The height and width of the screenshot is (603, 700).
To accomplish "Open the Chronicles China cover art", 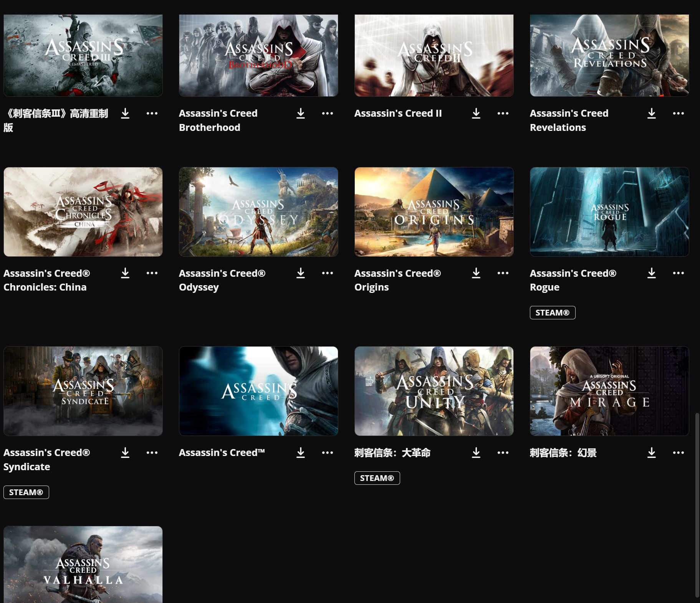I will coord(83,211).
